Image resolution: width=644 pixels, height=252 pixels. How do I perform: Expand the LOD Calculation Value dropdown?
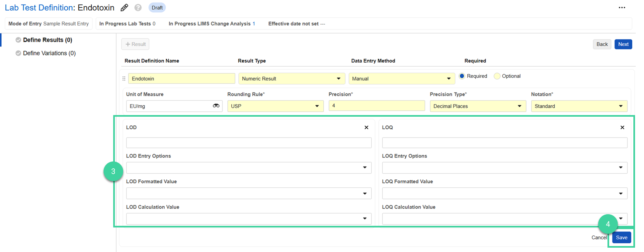coord(249,219)
